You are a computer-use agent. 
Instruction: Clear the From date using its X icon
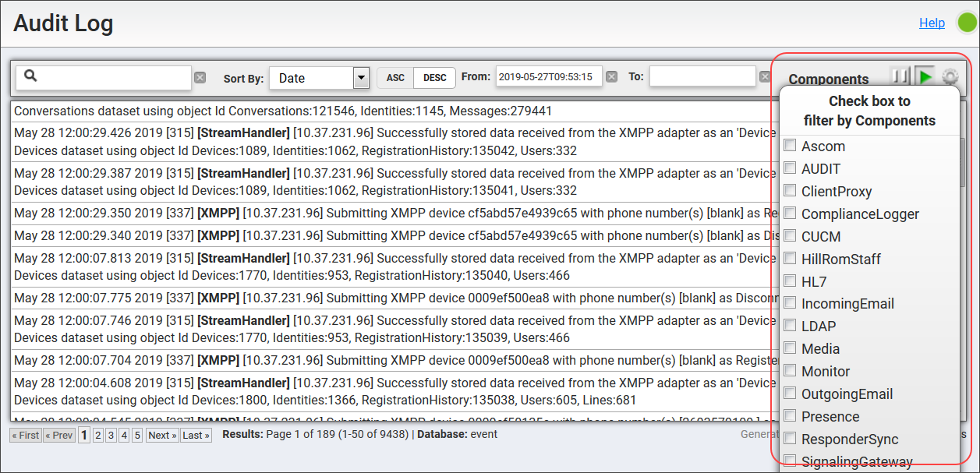point(613,76)
